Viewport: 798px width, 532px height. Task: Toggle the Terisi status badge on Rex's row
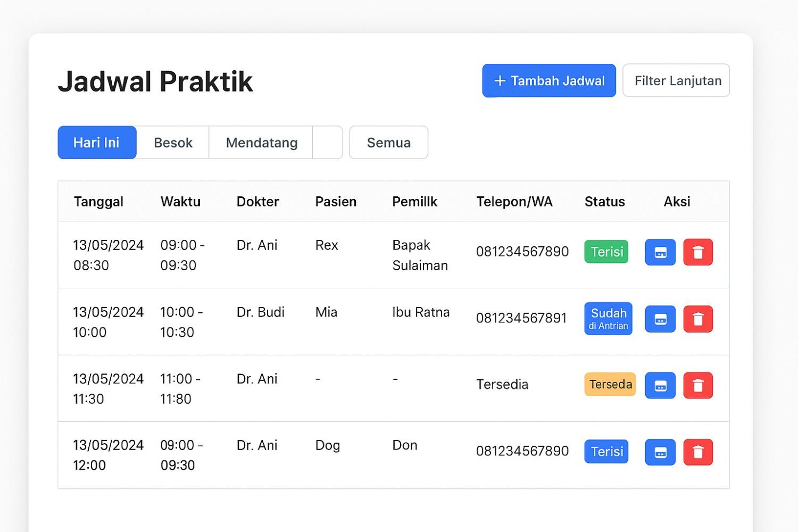pyautogui.click(x=606, y=252)
